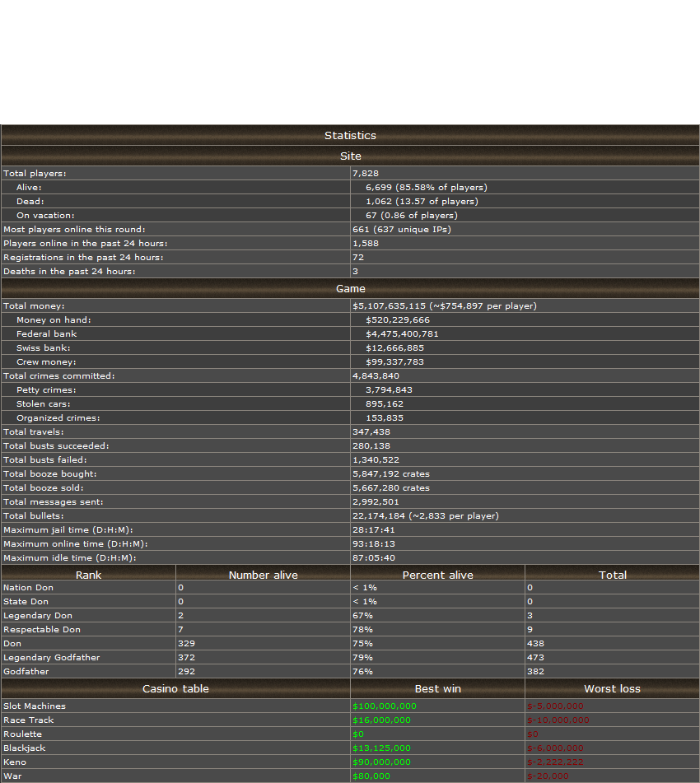
Task: Select the Blackjack worst loss $-6,000,000
Action: (556, 748)
